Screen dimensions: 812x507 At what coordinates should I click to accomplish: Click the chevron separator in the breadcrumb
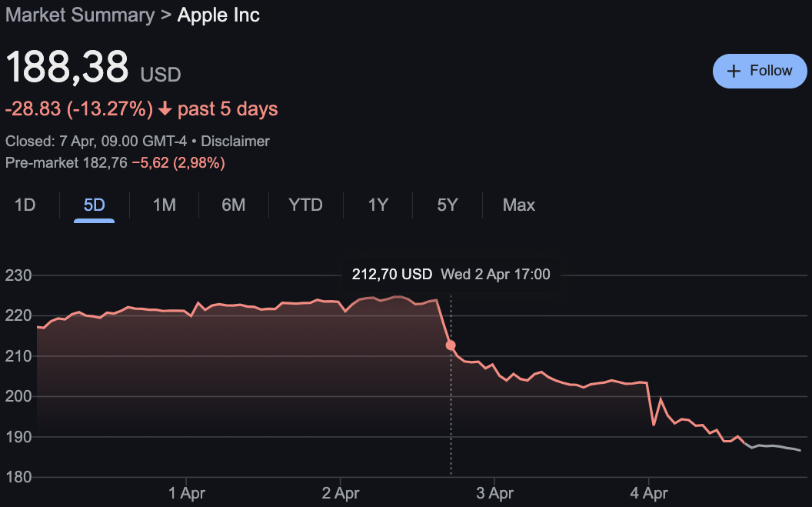[x=164, y=15]
